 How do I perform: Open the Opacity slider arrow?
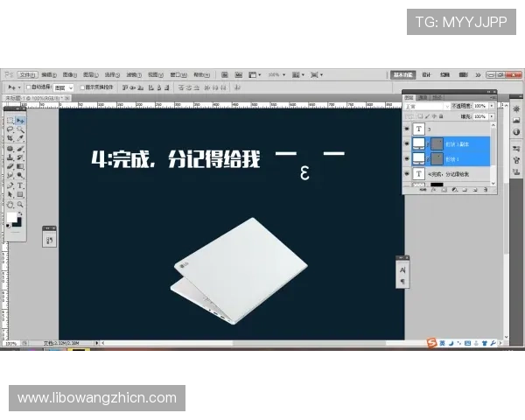tap(492, 106)
